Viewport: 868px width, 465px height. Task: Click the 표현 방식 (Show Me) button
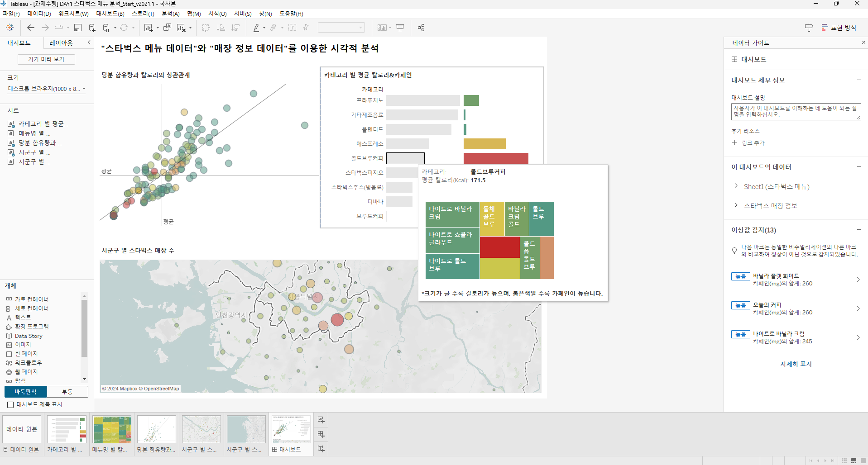click(x=839, y=28)
